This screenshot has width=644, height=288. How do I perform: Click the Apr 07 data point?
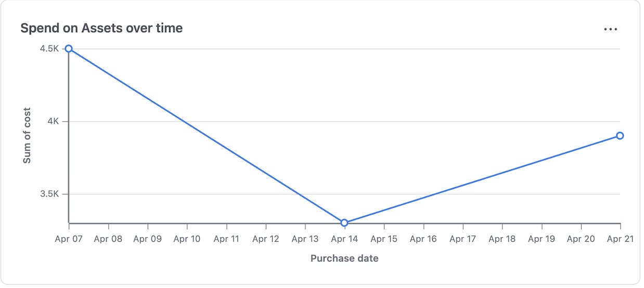click(x=69, y=49)
